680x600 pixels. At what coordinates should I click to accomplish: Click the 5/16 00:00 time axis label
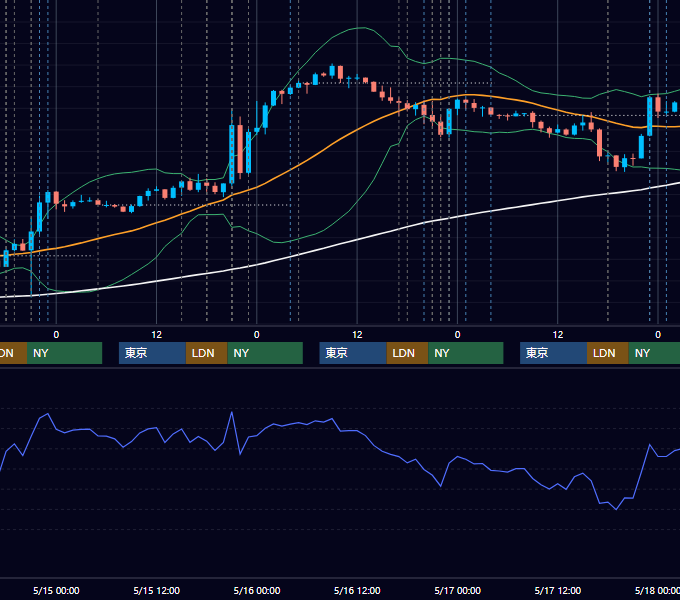click(257, 590)
